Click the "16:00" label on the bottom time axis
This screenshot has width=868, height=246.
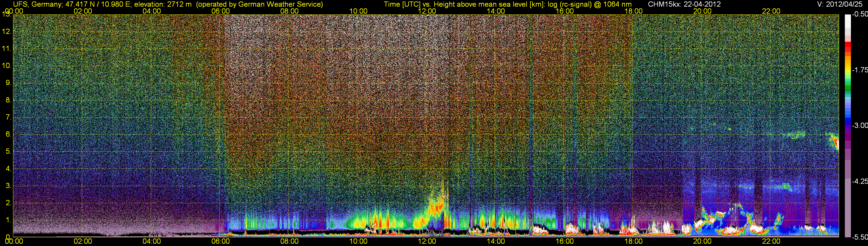pyautogui.click(x=565, y=241)
